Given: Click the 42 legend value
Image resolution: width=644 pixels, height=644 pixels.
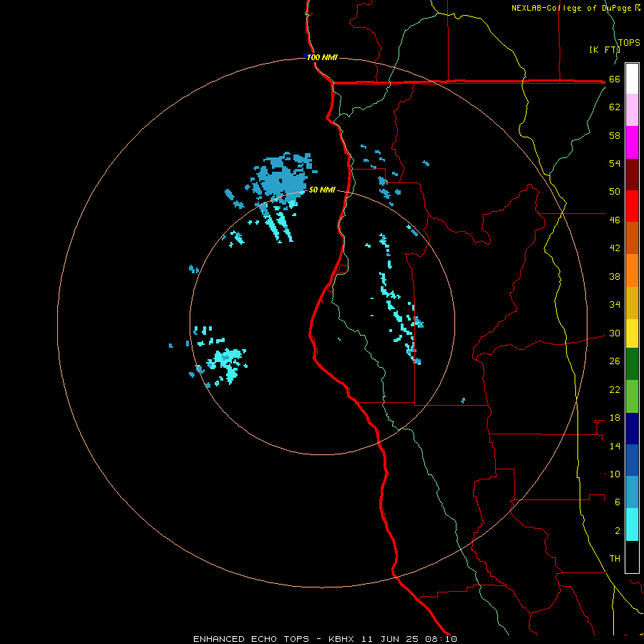Looking at the screenshot, I should coord(615,248).
